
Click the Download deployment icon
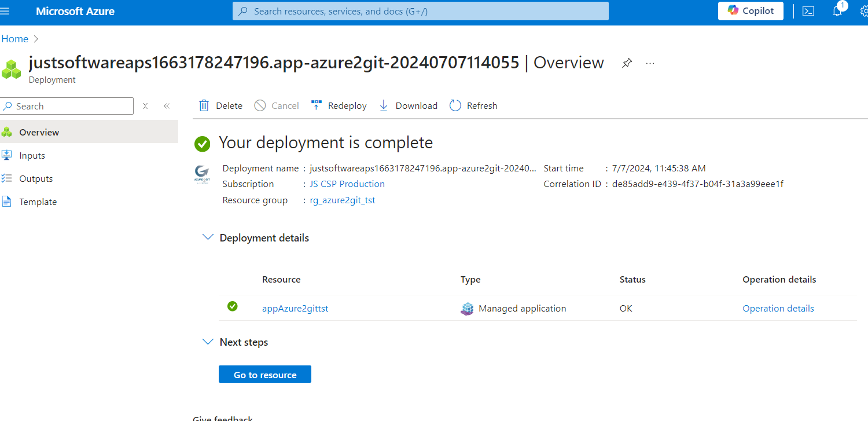pos(384,105)
